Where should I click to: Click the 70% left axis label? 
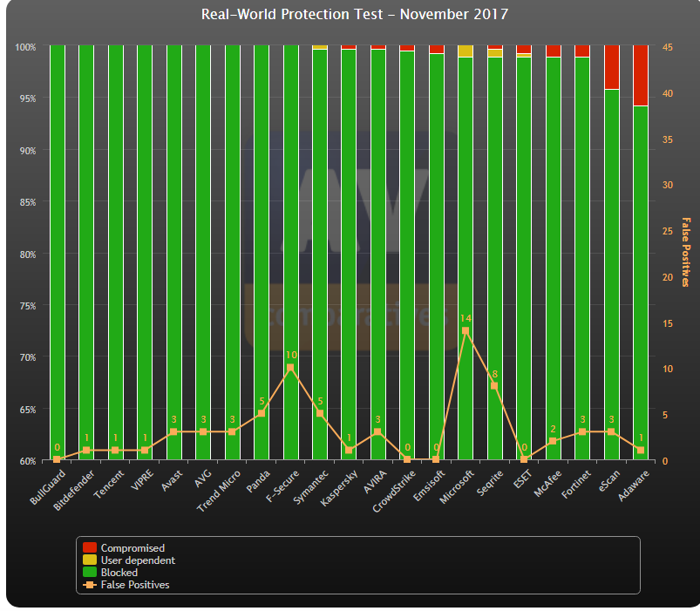(x=27, y=357)
